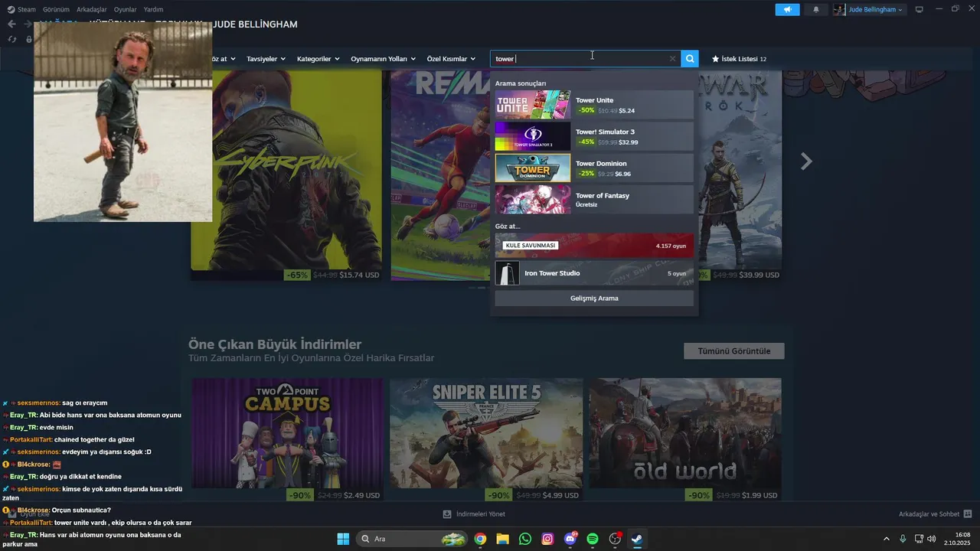
Task: Click the downloads icon beside İndirmeleri Yönet
Action: 447,514
